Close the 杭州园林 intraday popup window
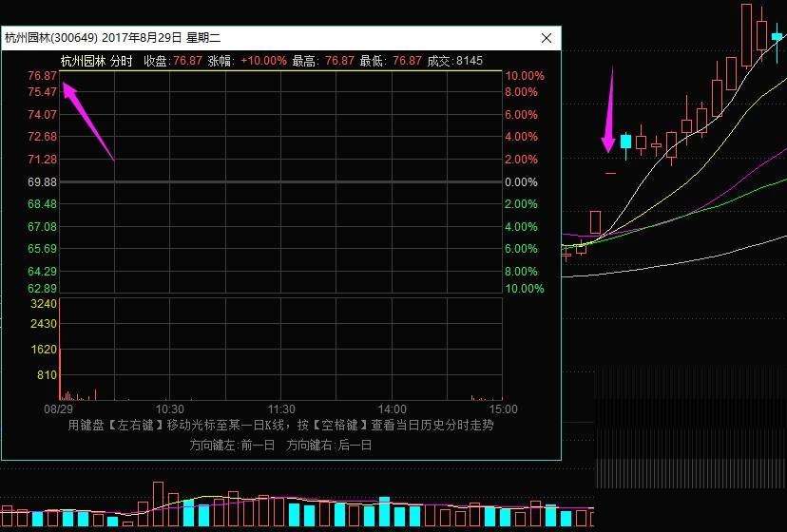 coord(546,38)
